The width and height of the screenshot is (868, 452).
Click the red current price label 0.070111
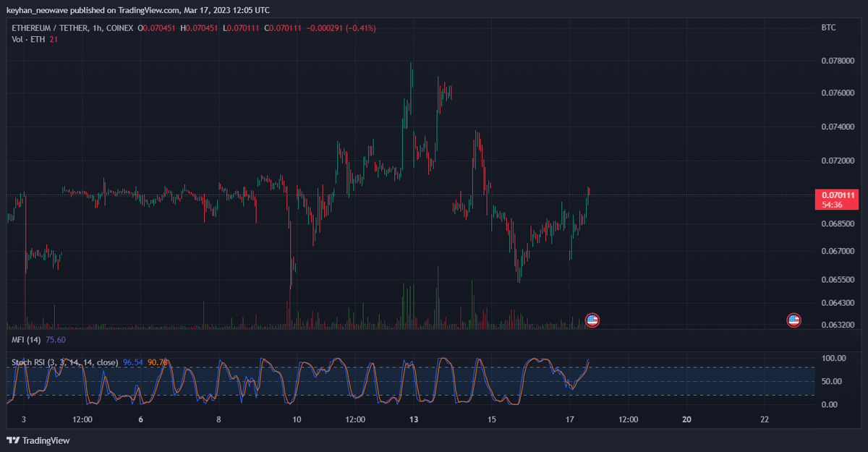point(838,195)
